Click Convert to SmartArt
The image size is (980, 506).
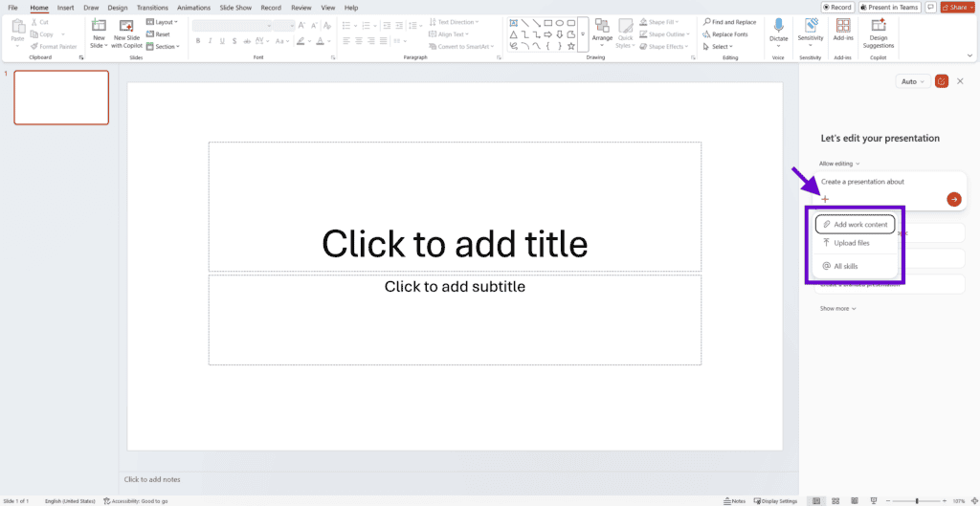[x=461, y=46]
